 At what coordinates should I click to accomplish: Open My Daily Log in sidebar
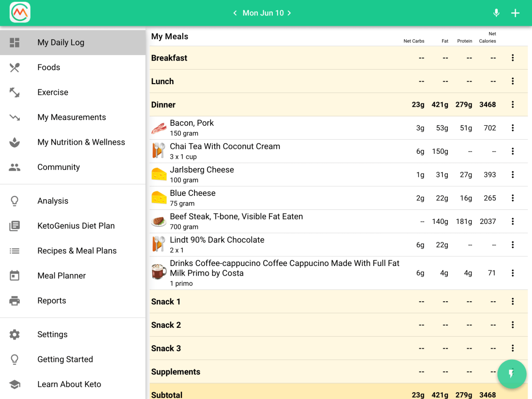pos(61,43)
